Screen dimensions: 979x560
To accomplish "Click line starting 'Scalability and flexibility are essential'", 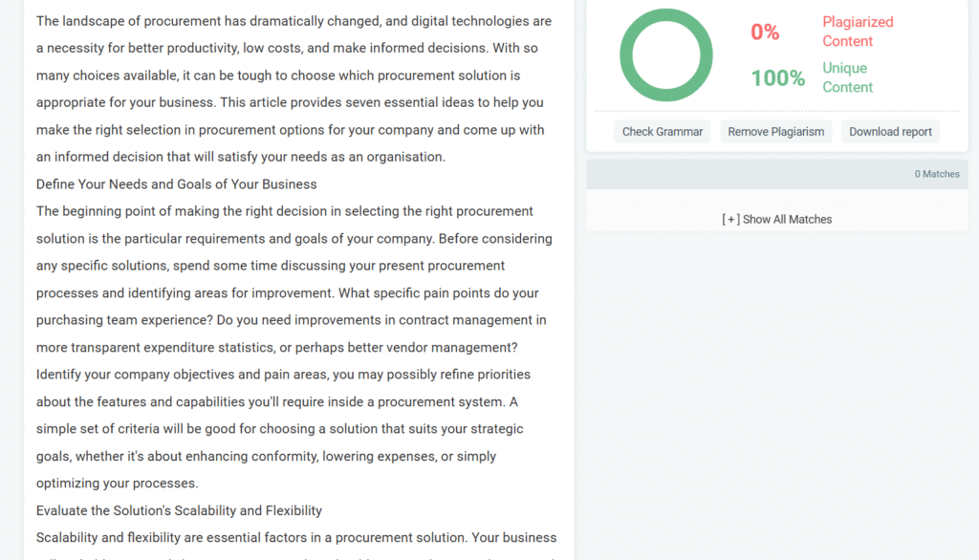I will (x=296, y=537).
